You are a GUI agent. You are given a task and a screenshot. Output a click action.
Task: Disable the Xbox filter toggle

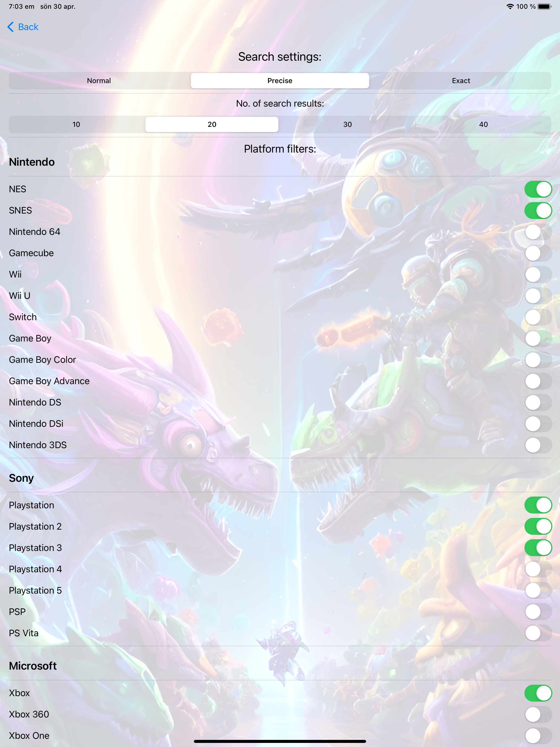click(538, 693)
